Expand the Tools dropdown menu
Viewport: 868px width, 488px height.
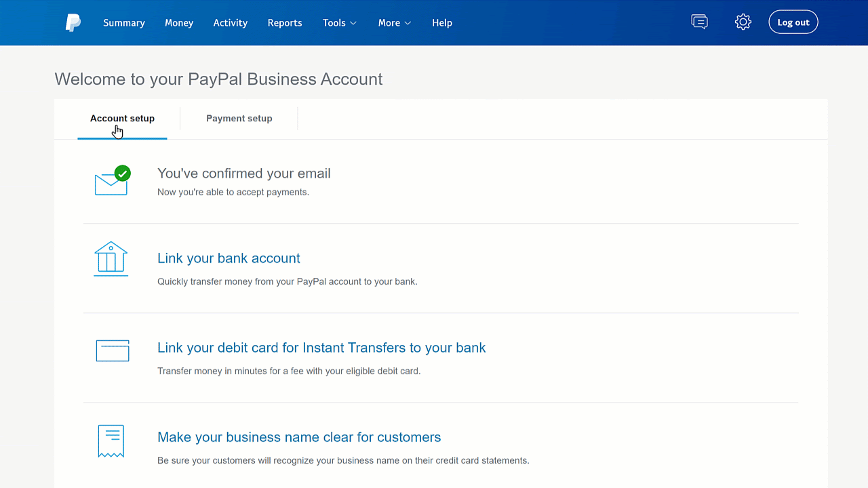(340, 22)
